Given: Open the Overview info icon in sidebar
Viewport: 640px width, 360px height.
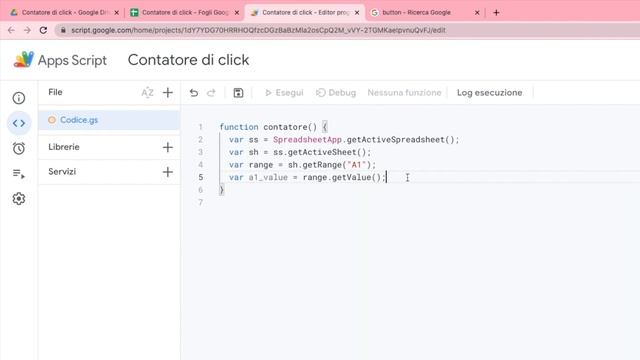Looking at the screenshot, I should (x=19, y=98).
